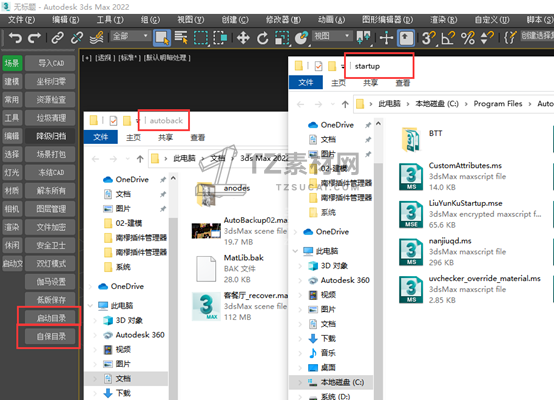The height and width of the screenshot is (400, 554).
Task: Switch to the 材质 plugin tab
Action: [x=12, y=191]
